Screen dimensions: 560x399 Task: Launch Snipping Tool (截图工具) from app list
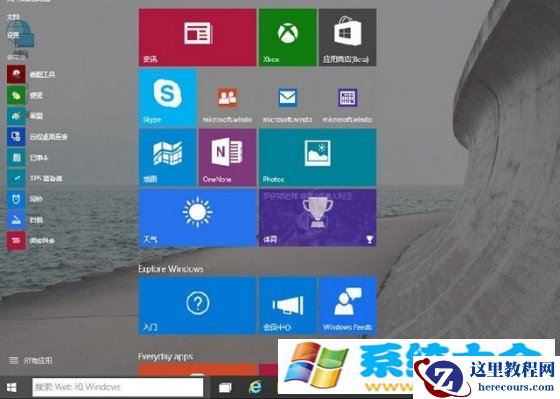tap(31, 74)
